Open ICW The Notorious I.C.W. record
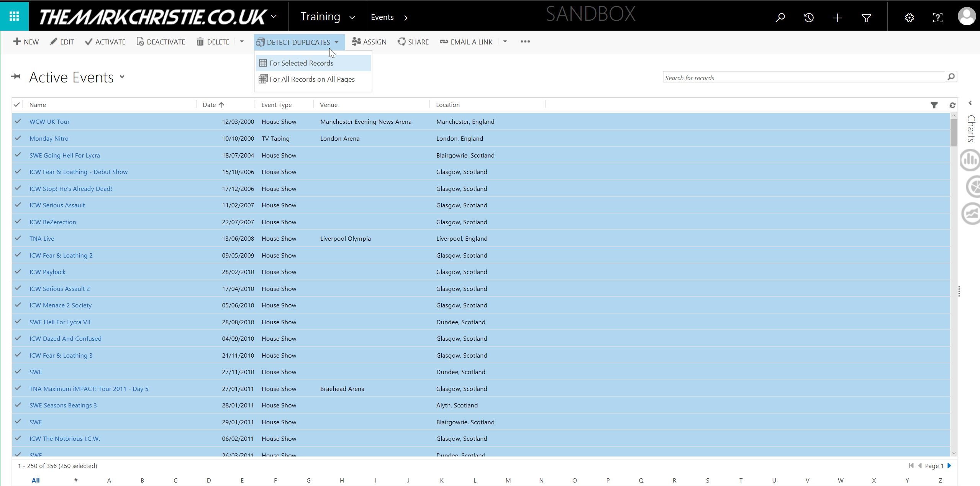Image resolution: width=980 pixels, height=486 pixels. (x=65, y=438)
